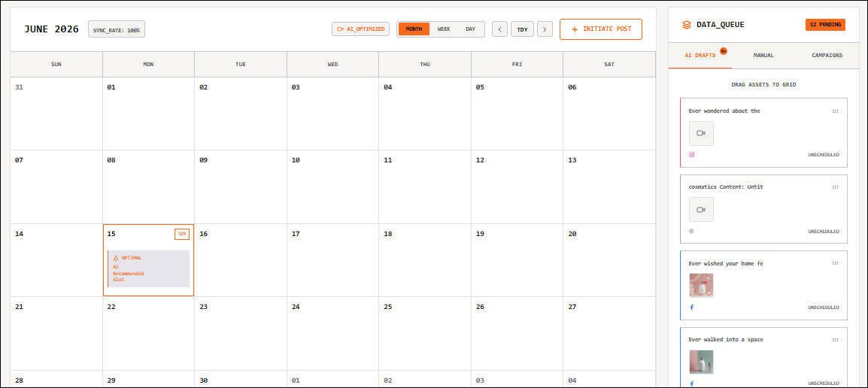
Task: Click the video icon in AI_OPTIMIZED badge
Action: point(340,29)
